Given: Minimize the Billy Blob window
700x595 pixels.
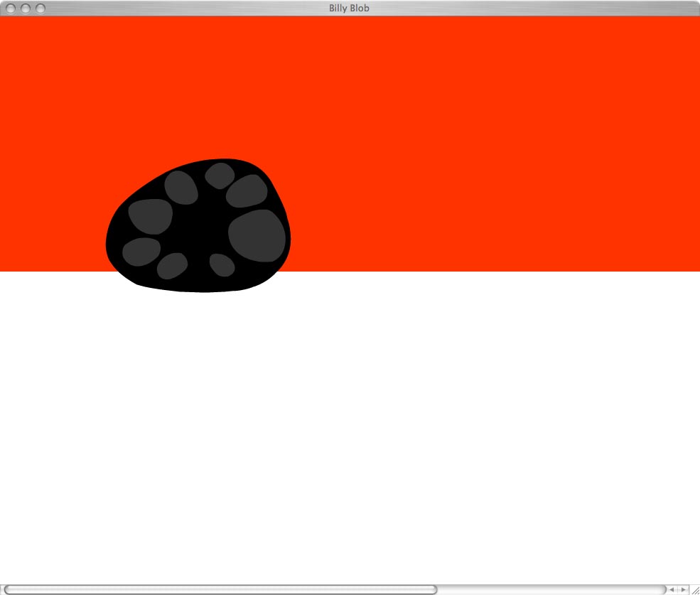Looking at the screenshot, I should 26,8.
